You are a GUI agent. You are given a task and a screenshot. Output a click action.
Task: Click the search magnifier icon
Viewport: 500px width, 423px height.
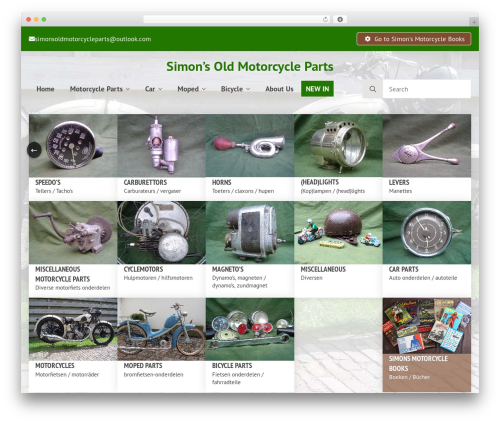(373, 89)
